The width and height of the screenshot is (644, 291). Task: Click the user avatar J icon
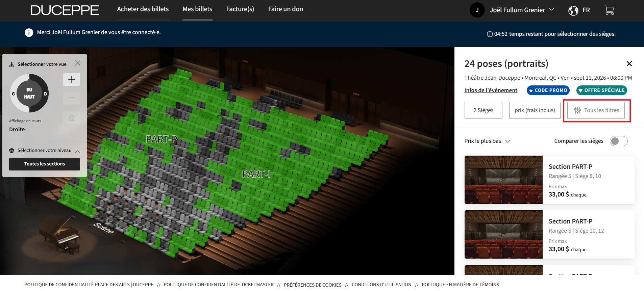pos(477,10)
